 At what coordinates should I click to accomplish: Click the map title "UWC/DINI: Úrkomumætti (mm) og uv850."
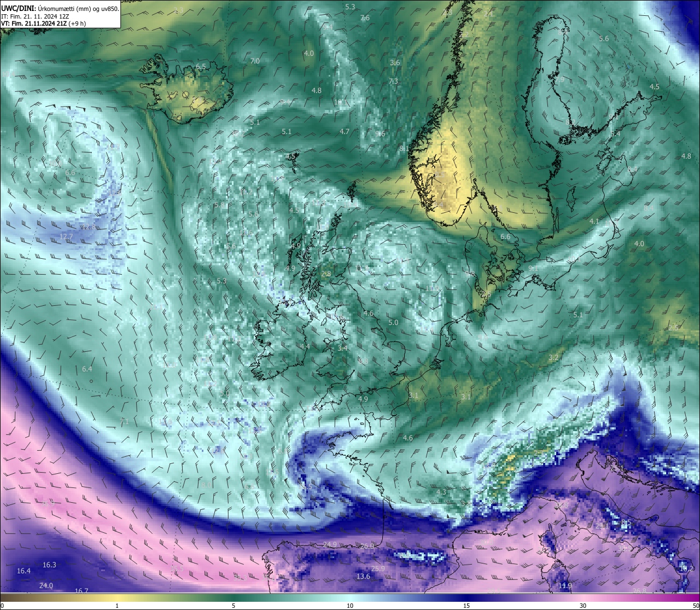(x=60, y=8)
